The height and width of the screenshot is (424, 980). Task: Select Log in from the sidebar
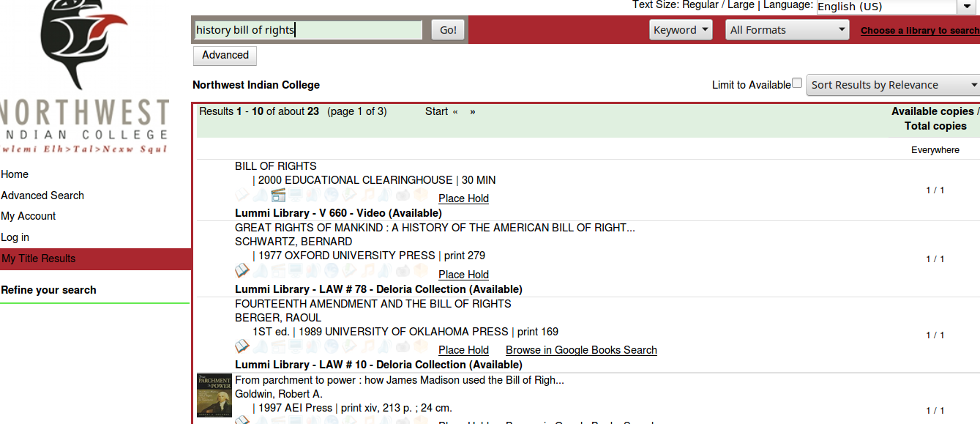pos(15,237)
